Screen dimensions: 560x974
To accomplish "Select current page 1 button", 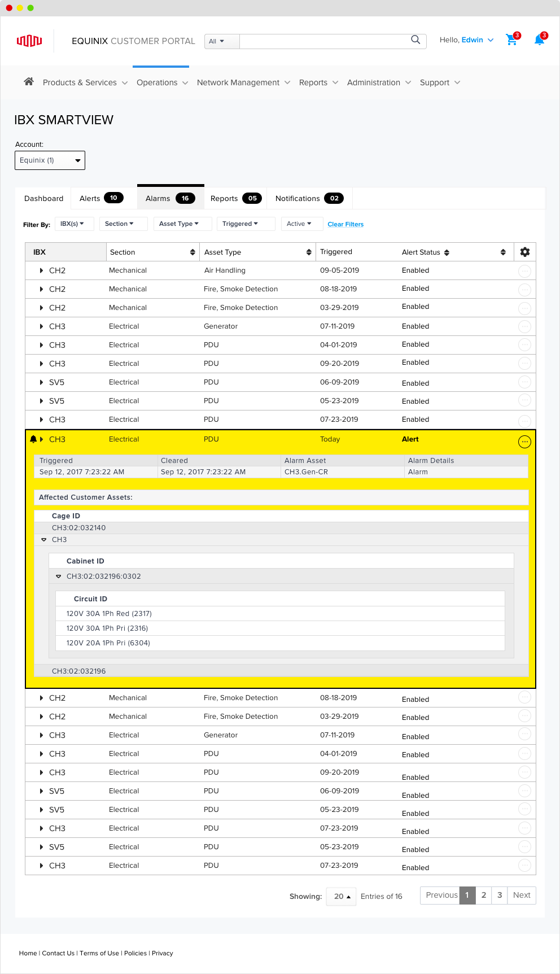I will (467, 895).
